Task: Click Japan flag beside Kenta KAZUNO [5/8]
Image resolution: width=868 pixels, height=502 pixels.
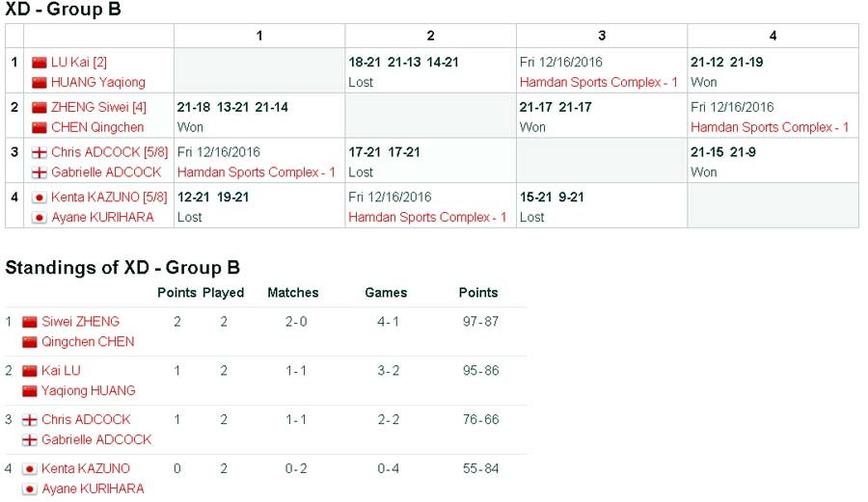Action: 40,198
